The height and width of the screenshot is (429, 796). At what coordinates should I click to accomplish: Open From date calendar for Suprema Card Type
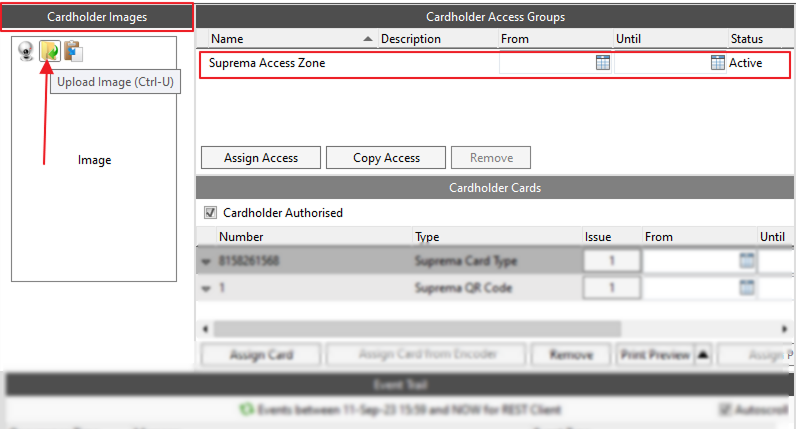[746, 261]
